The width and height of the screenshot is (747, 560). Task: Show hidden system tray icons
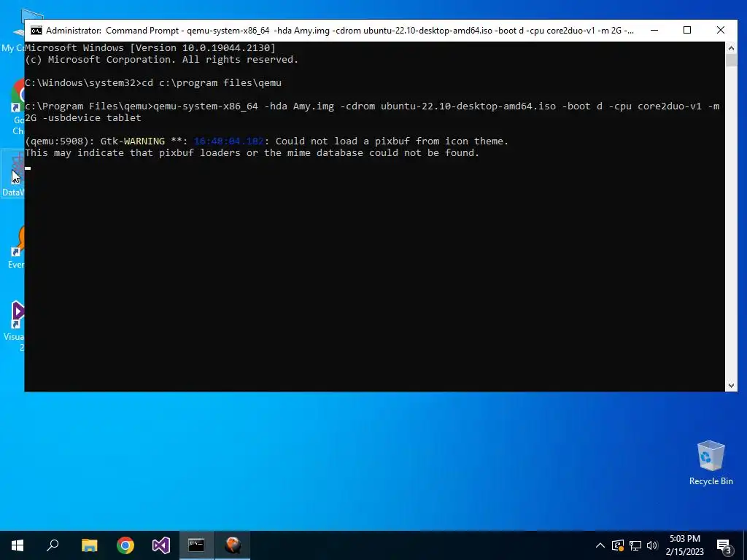tap(600, 545)
